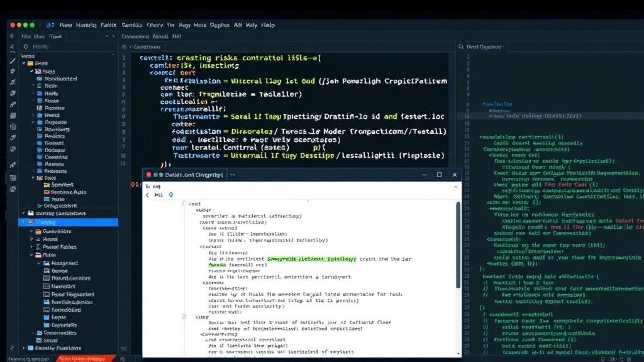Select the blue highlighted row in the project tree
This screenshot has height=362, width=644.
(x=68, y=222)
